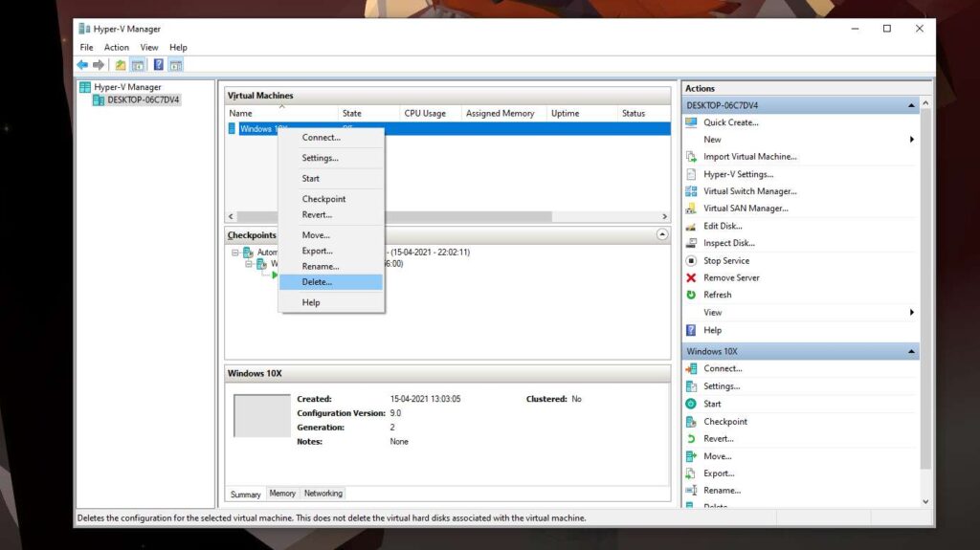The image size is (980, 550).
Task: Choose Move... in the context menu
Action: click(x=331, y=235)
